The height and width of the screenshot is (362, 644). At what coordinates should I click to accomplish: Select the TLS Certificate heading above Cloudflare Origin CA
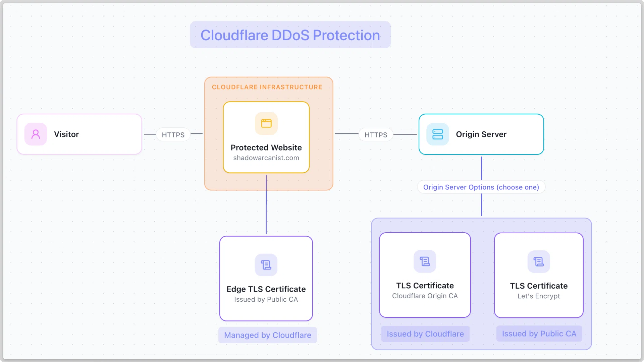pos(425,286)
